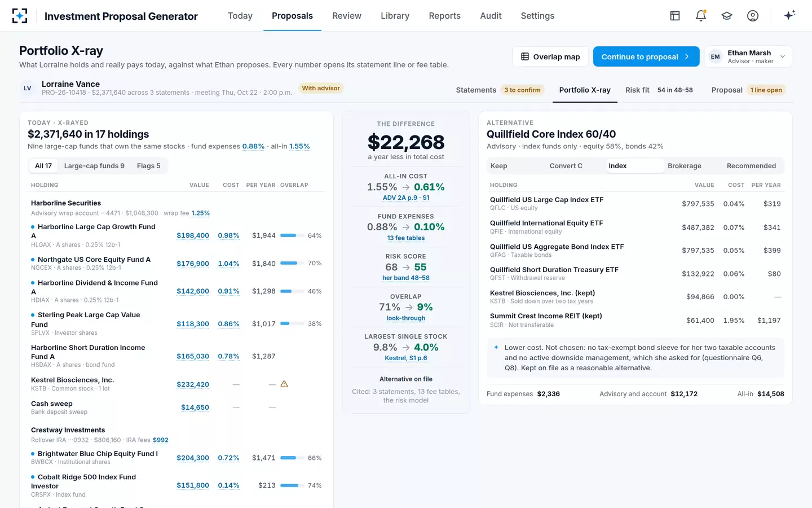Go to the Library tab
Viewport: 812px width, 508px height.
395,16
